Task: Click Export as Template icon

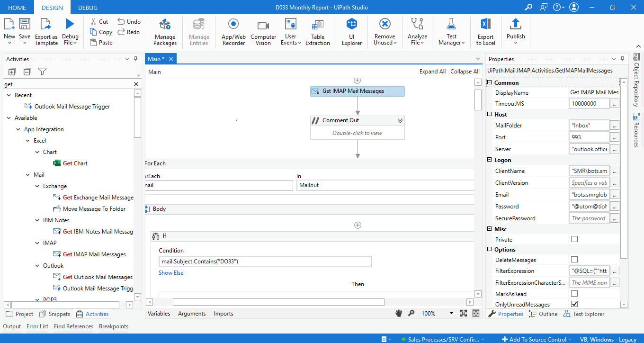Action: tap(46, 24)
